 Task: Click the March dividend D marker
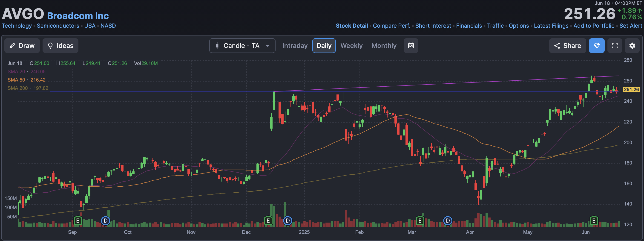pyautogui.click(x=448, y=221)
